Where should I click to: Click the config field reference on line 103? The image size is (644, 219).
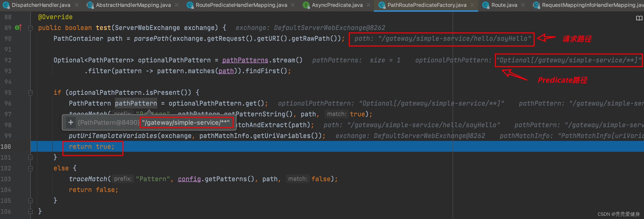click(189, 179)
